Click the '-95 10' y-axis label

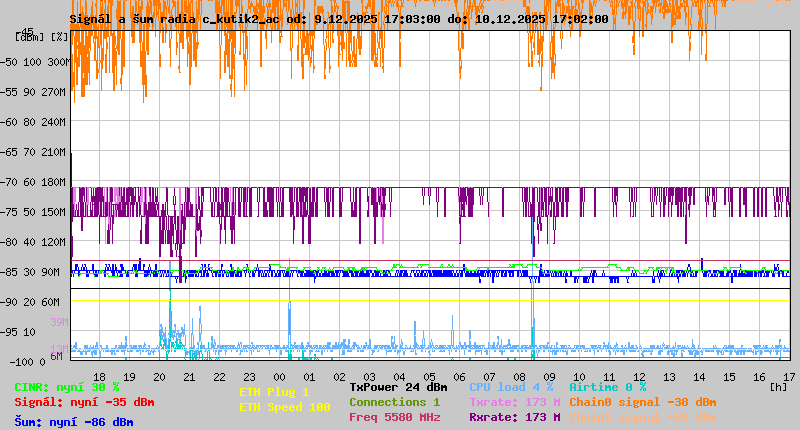pyautogui.click(x=18, y=332)
